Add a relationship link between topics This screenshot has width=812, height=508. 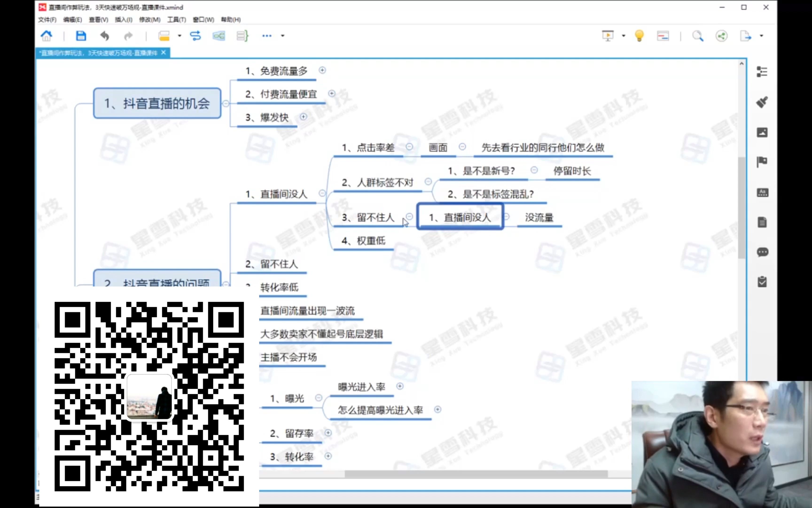pyautogui.click(x=195, y=36)
